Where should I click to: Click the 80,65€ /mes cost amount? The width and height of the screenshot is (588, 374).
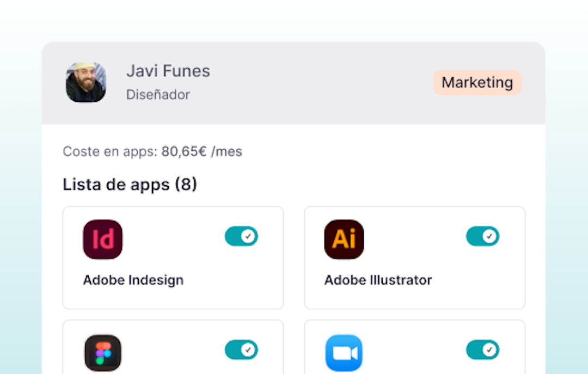(202, 151)
